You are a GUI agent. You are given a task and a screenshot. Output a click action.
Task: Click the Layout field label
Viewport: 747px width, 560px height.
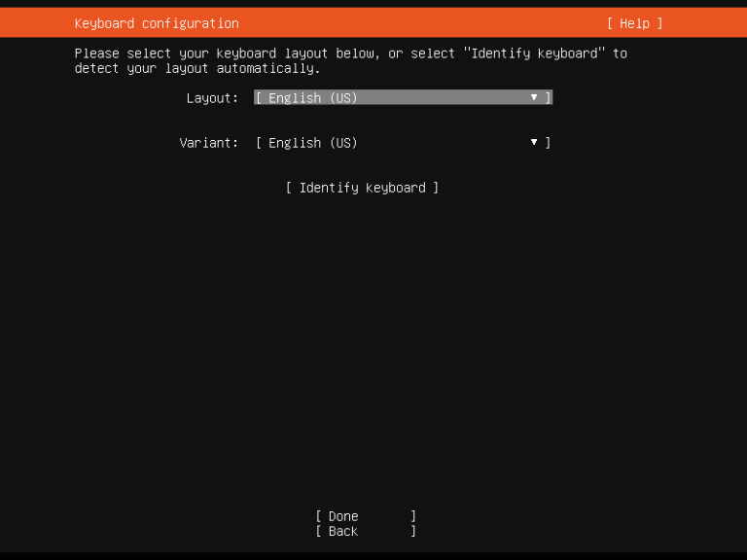[x=212, y=98]
